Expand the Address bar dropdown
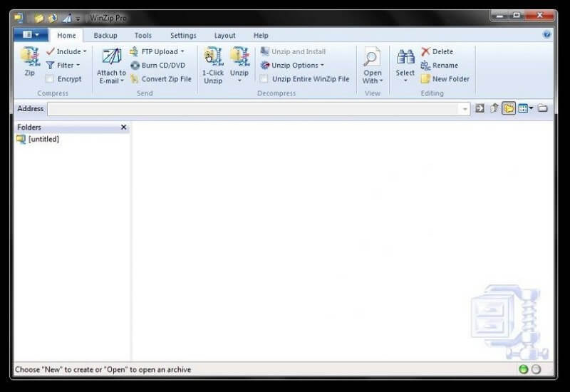Screen dimensions: 570x392 pyautogui.click(x=465, y=109)
